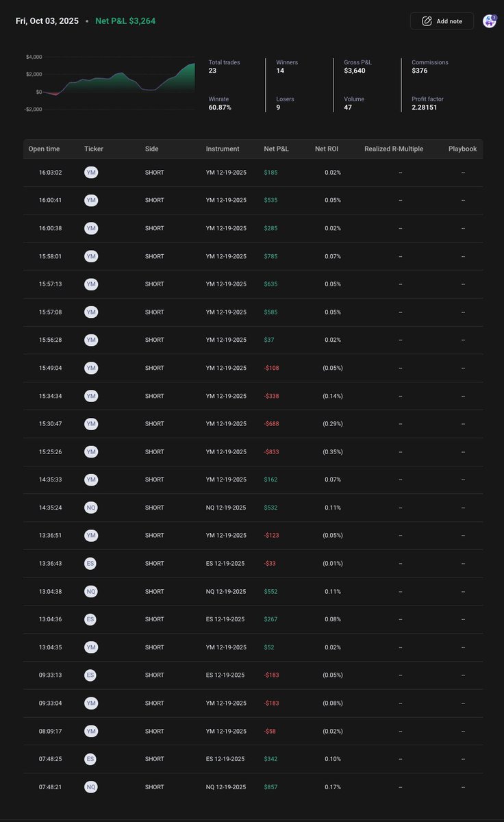Viewport: 504px width, 822px height.
Task: Click the -$338 Net P&L cell
Action: (272, 396)
